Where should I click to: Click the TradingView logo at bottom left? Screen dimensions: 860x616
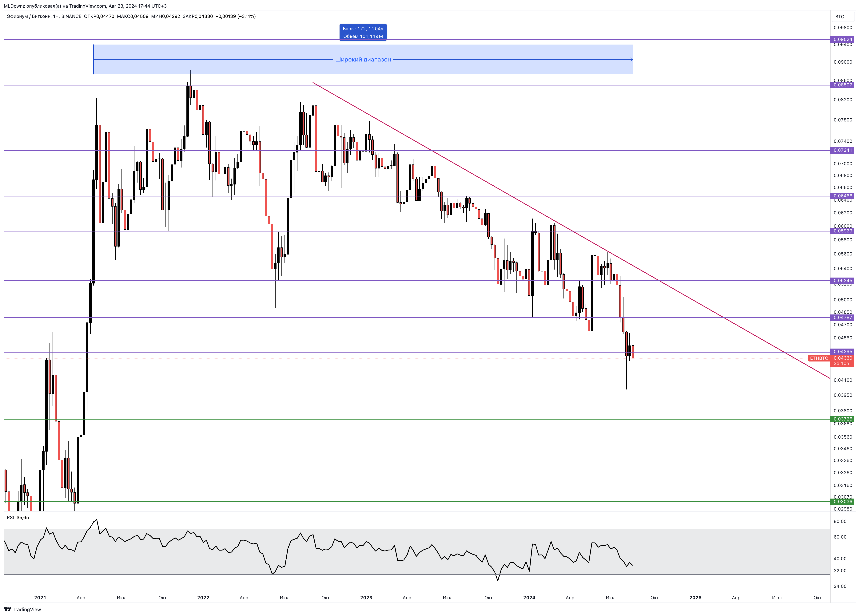(x=22, y=609)
